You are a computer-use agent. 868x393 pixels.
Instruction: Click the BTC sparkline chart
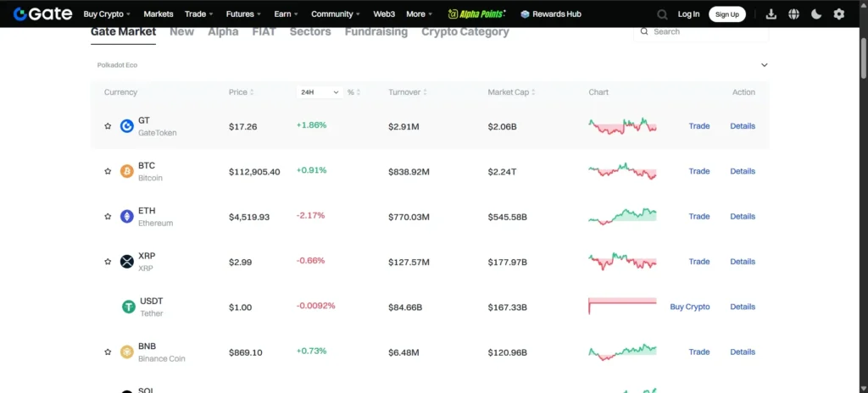click(622, 171)
